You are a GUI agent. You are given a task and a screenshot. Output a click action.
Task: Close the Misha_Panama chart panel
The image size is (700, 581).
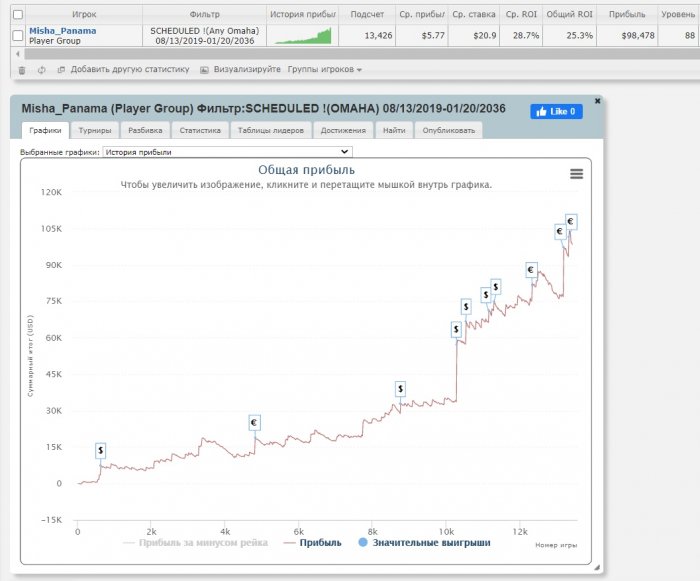[x=597, y=101]
